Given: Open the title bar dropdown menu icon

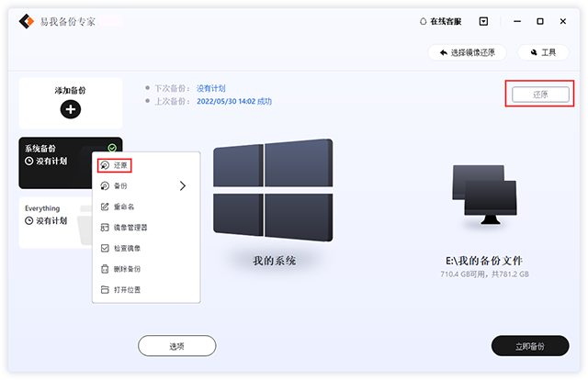Looking at the screenshot, I should tap(484, 21).
